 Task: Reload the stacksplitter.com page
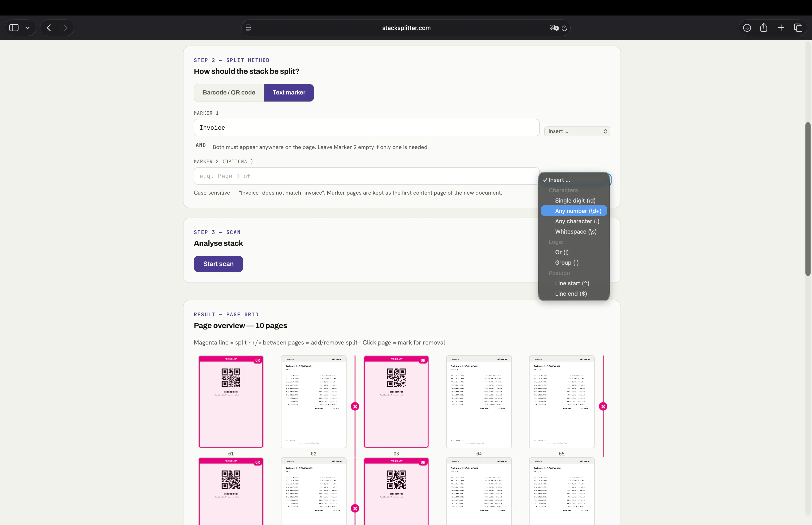(x=564, y=28)
